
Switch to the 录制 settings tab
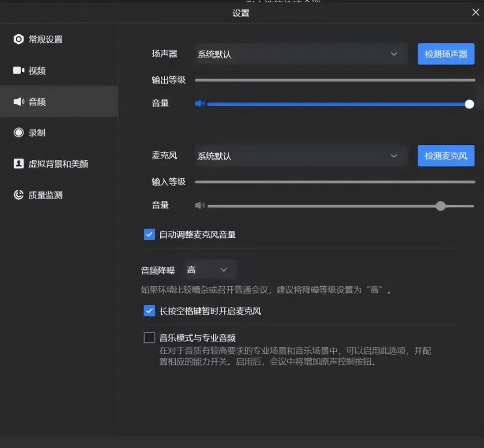point(37,133)
